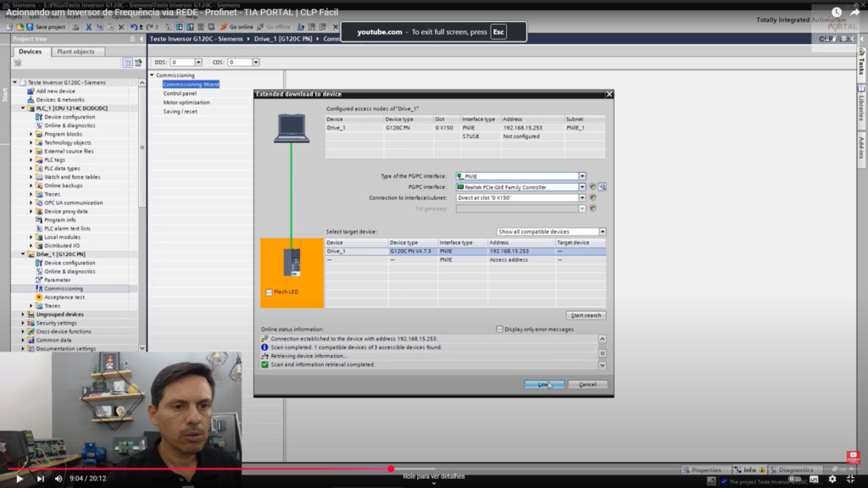Click the icon next to Connection to interface/subnet
This screenshot has width=868, height=488.
pyautogui.click(x=593, y=197)
